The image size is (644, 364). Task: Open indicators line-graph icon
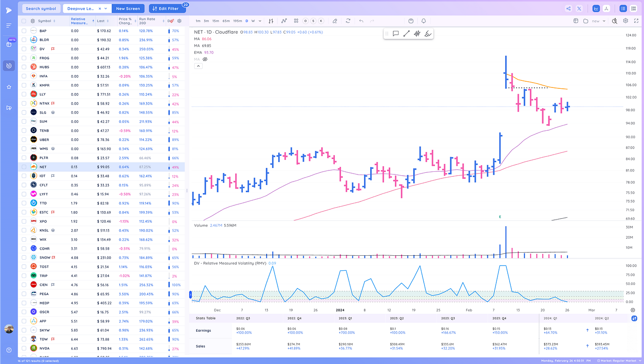(x=284, y=21)
